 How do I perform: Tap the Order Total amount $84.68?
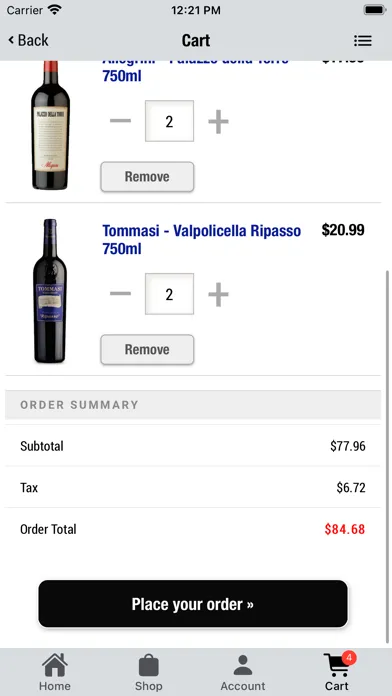pos(344,529)
